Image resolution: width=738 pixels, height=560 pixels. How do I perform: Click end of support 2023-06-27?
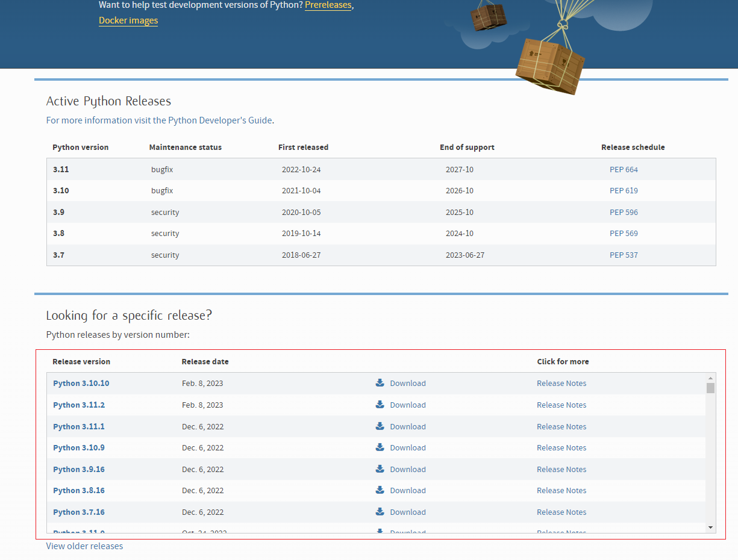465,255
